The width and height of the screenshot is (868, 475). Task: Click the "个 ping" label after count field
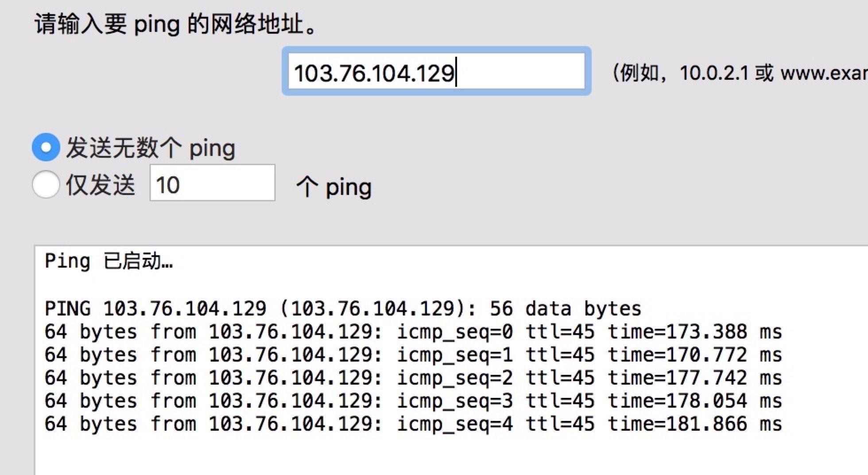pos(334,187)
